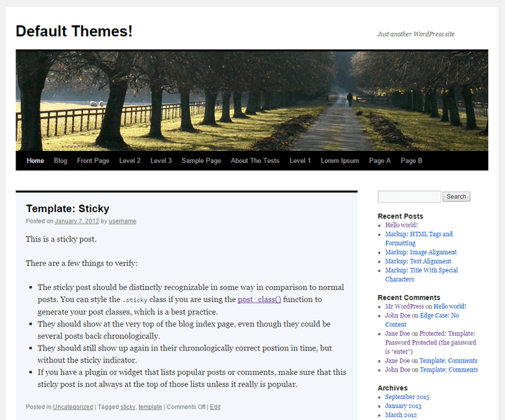Click the text This is a sticky post.
Viewport: 505px width, 420px height.
tap(61, 239)
